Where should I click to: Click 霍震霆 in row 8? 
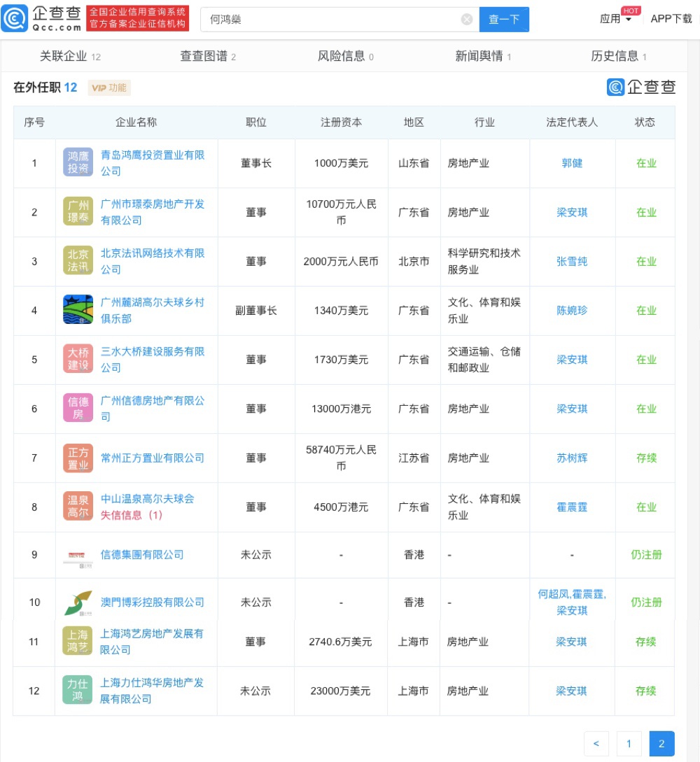(572, 507)
